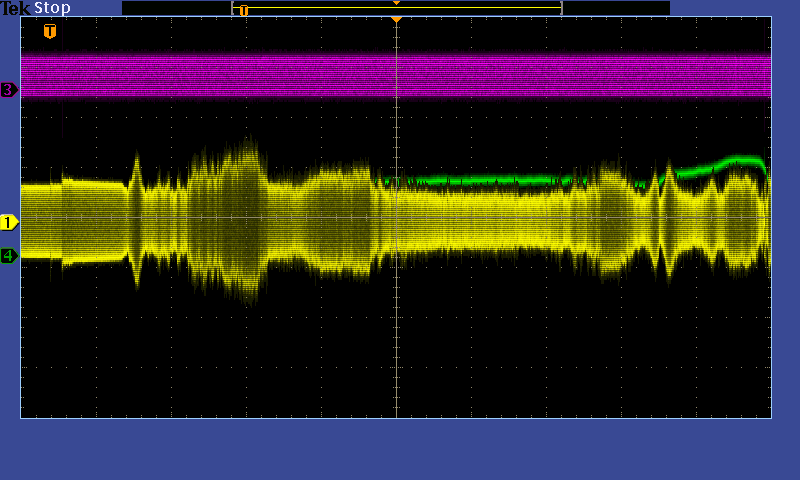Click the Tek logo
Screen dimensions: 800x480
pyautogui.click(x=15, y=8)
